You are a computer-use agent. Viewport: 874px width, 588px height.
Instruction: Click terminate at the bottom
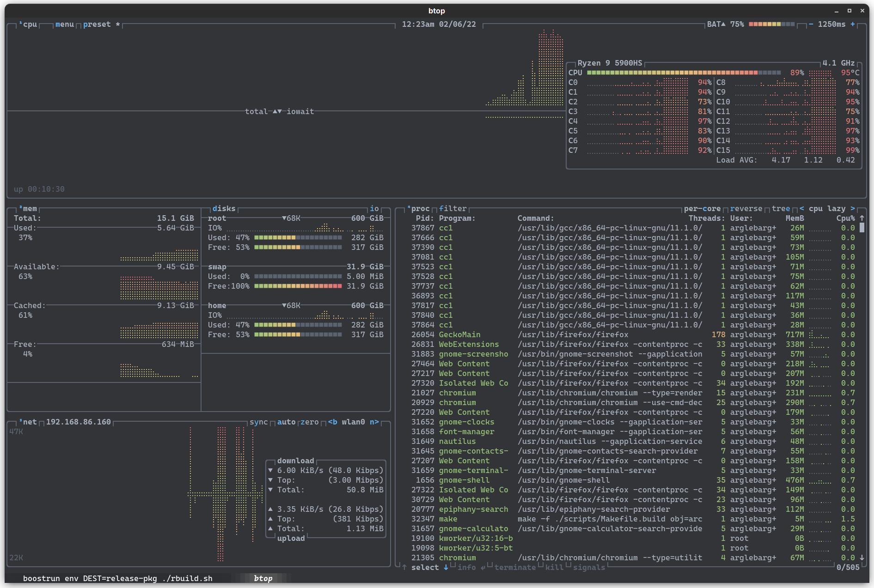pos(515,567)
